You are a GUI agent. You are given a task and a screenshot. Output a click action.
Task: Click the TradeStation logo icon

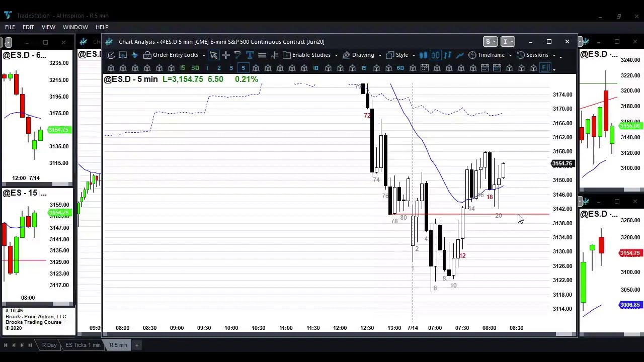coord(8,16)
